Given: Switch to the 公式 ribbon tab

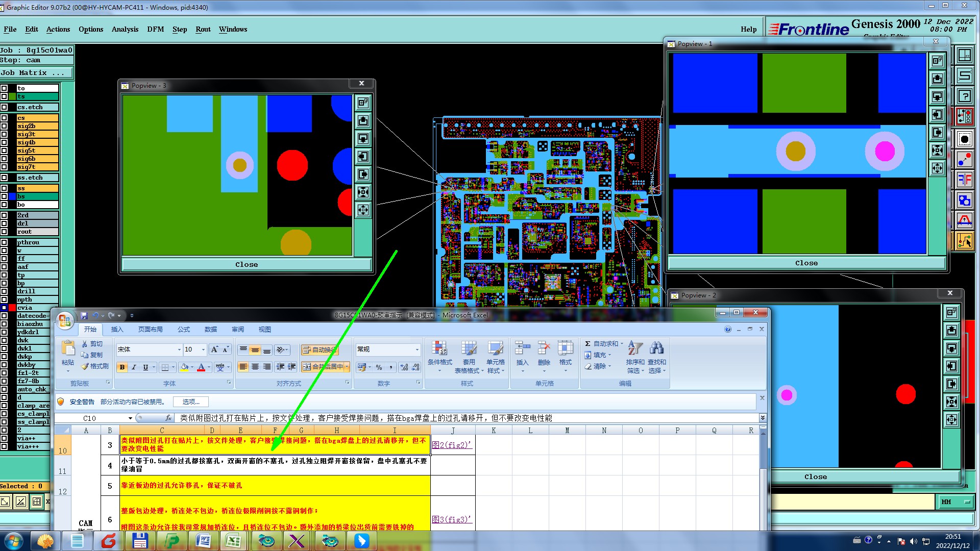Looking at the screenshot, I should tap(183, 330).
